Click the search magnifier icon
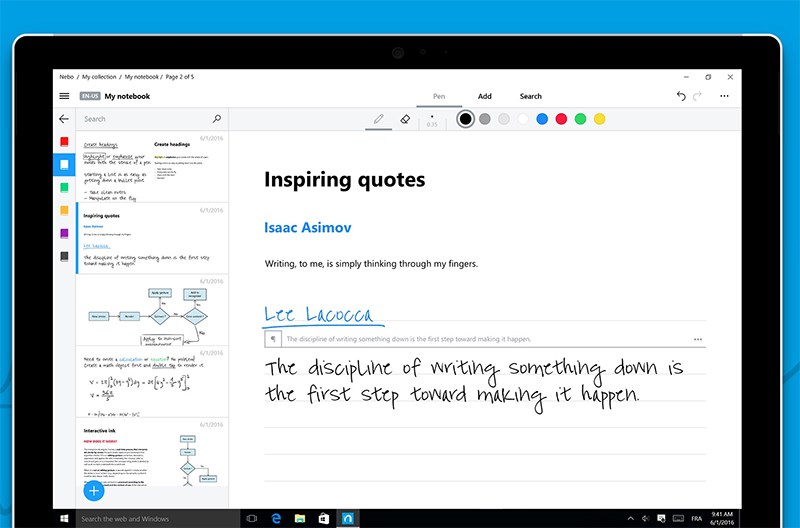This screenshot has height=528, width=800. 217,119
